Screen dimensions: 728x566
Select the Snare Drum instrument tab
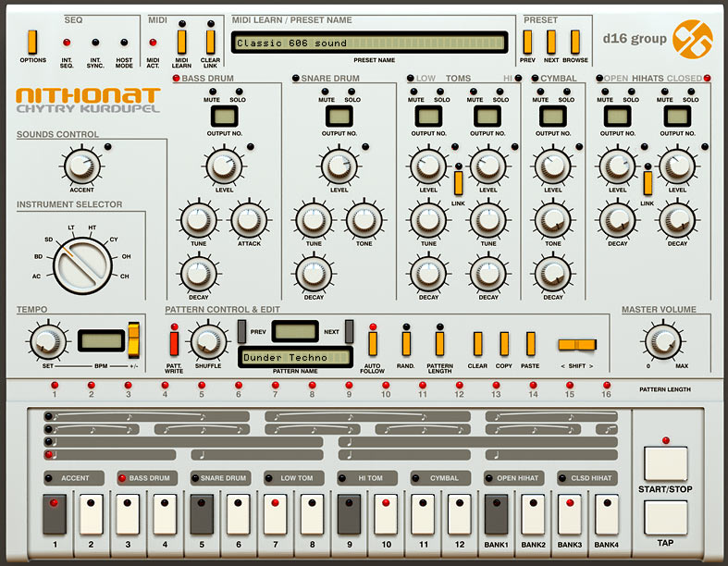[220, 478]
